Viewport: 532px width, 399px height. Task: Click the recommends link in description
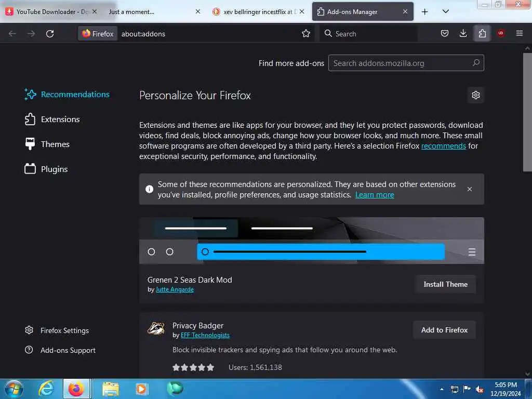click(443, 146)
